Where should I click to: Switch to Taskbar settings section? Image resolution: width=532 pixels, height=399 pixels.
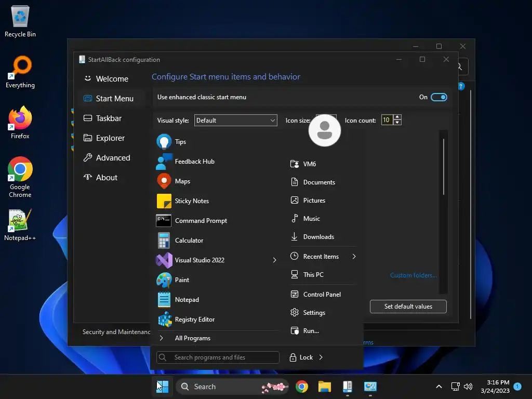(x=112, y=118)
